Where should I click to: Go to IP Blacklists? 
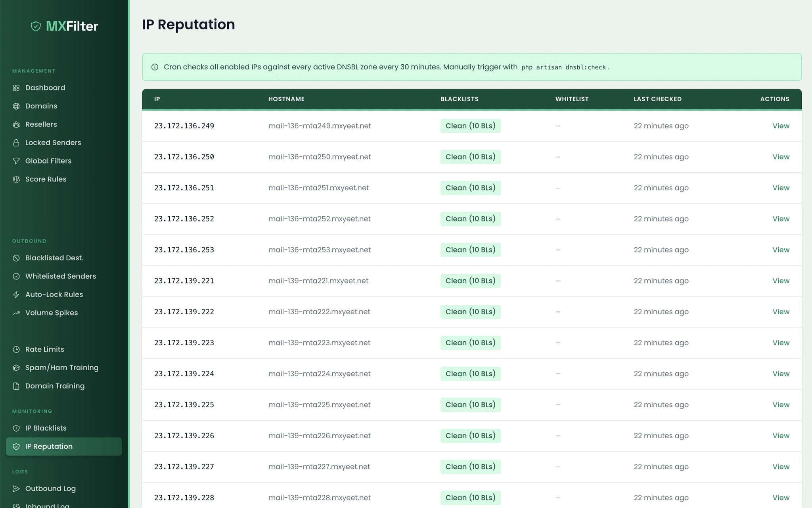[64, 428]
